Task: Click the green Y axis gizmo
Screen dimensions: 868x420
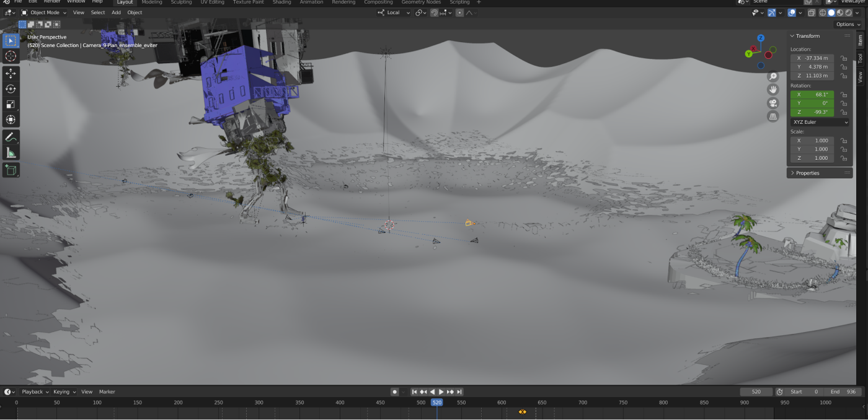Action: tap(749, 55)
